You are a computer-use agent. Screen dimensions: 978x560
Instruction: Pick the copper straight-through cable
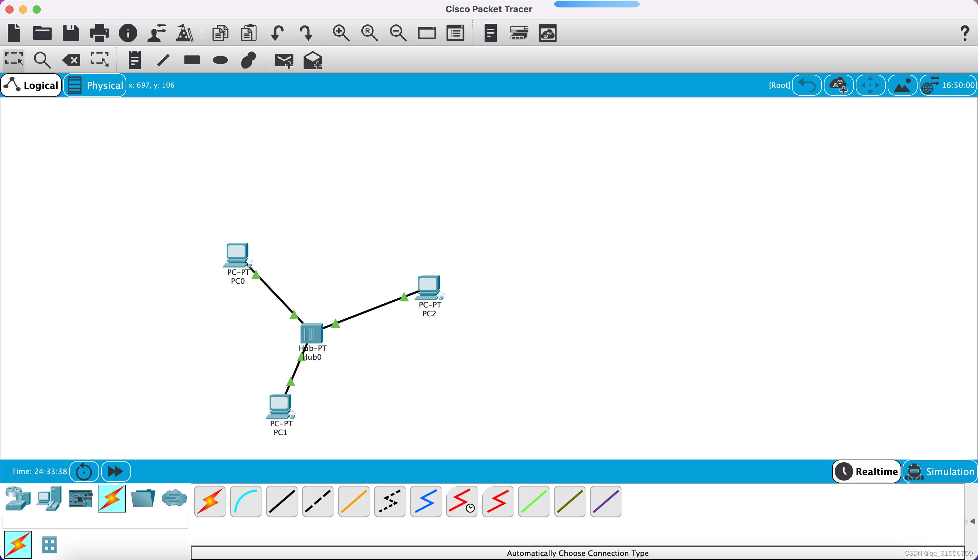pos(282,501)
